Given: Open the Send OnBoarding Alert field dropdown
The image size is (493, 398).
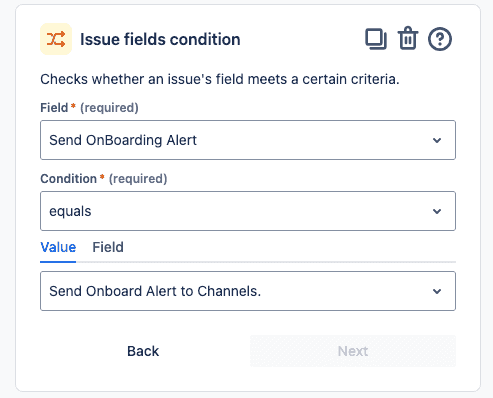Looking at the screenshot, I should tap(248, 140).
